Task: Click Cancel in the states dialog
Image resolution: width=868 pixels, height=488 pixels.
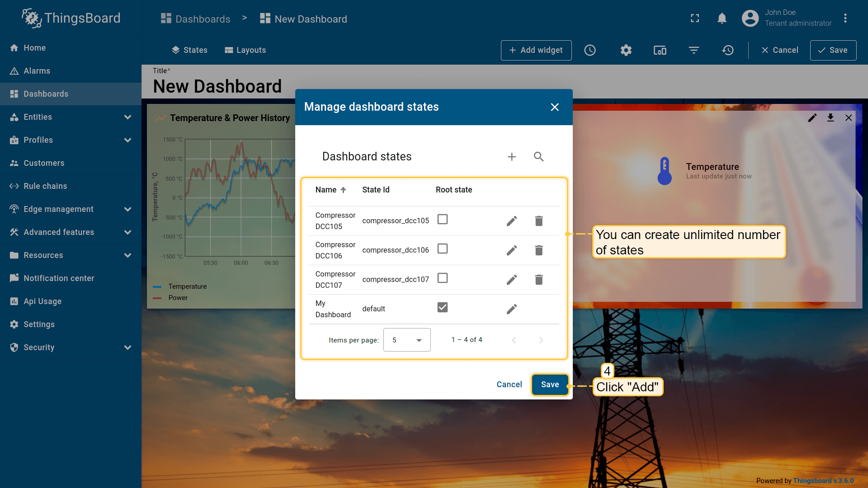Action: coord(509,385)
